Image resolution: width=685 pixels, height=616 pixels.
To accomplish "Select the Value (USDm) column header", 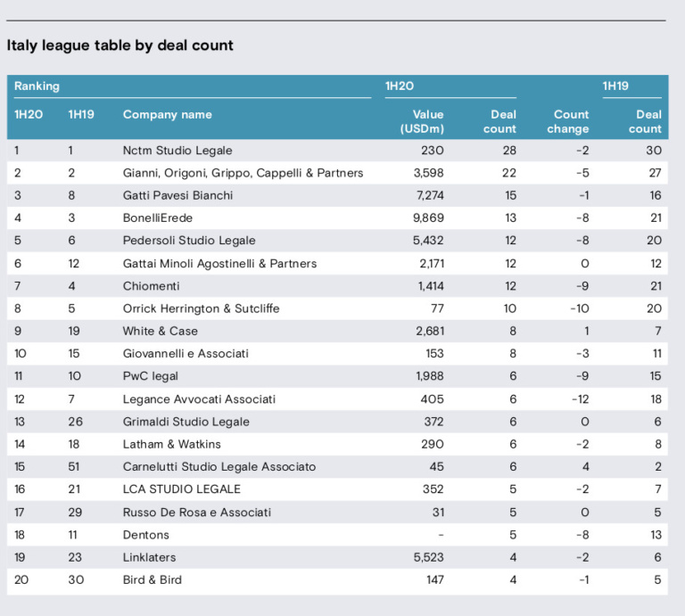I will click(x=422, y=122).
